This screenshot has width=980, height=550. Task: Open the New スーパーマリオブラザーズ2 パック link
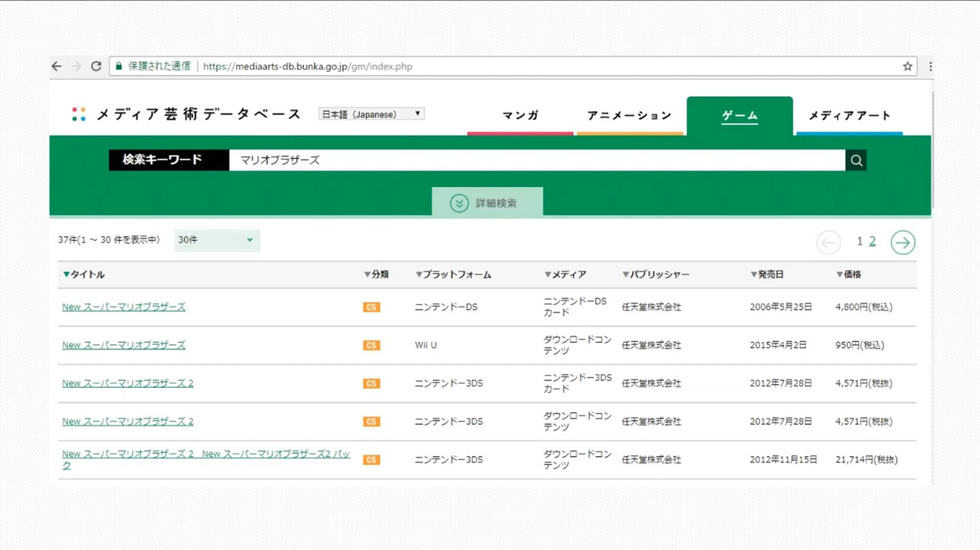206,459
